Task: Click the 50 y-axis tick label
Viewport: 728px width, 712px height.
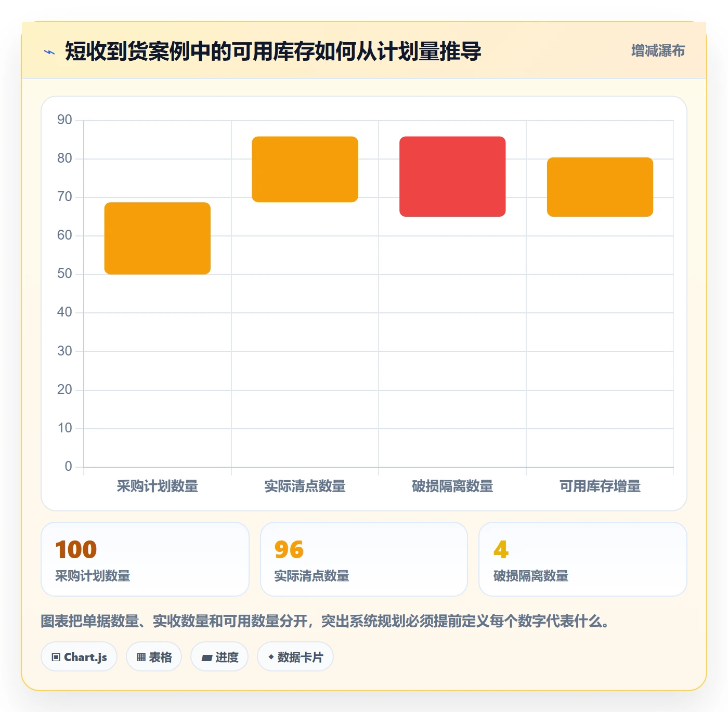Action: [x=64, y=274]
